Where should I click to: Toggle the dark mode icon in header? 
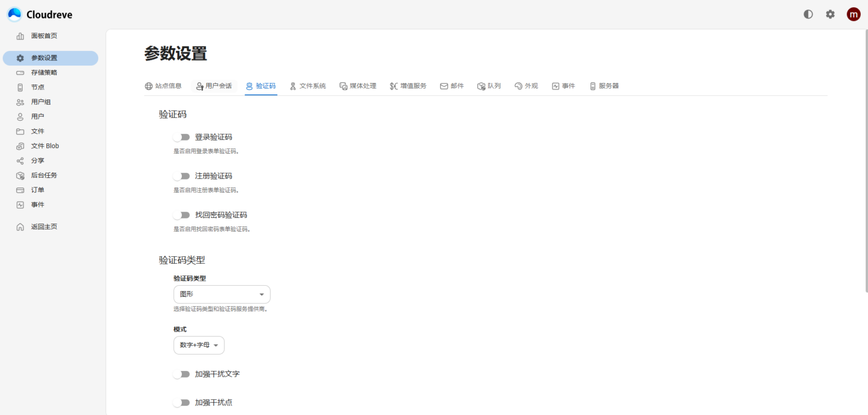coord(808,15)
